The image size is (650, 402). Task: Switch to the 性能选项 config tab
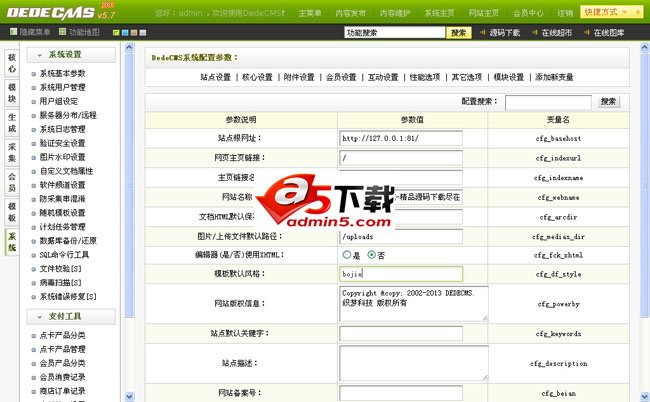pos(424,77)
